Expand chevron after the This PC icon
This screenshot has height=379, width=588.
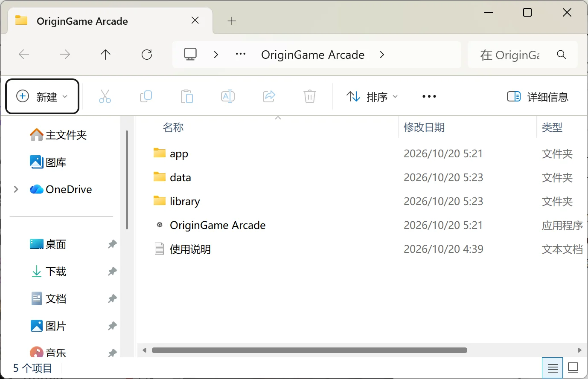coord(216,55)
